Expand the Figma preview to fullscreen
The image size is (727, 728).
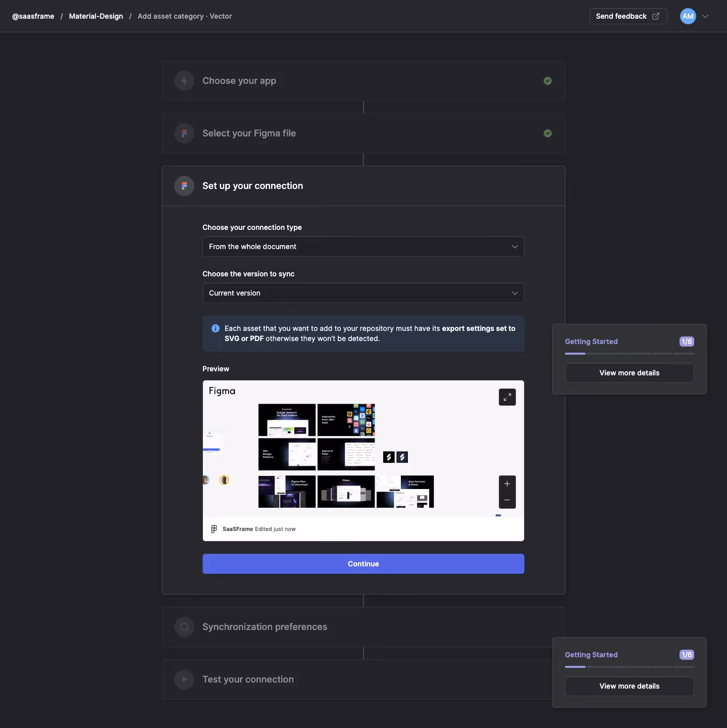[507, 397]
